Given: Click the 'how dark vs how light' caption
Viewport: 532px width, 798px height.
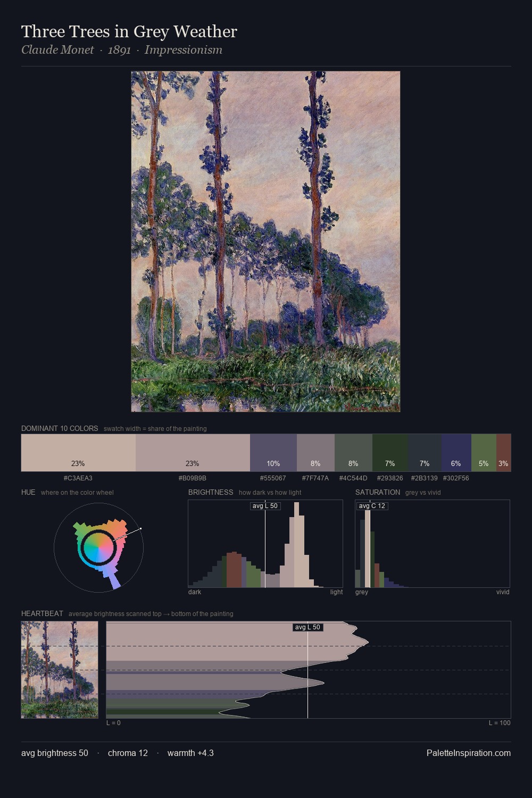Looking at the screenshot, I should click(270, 493).
